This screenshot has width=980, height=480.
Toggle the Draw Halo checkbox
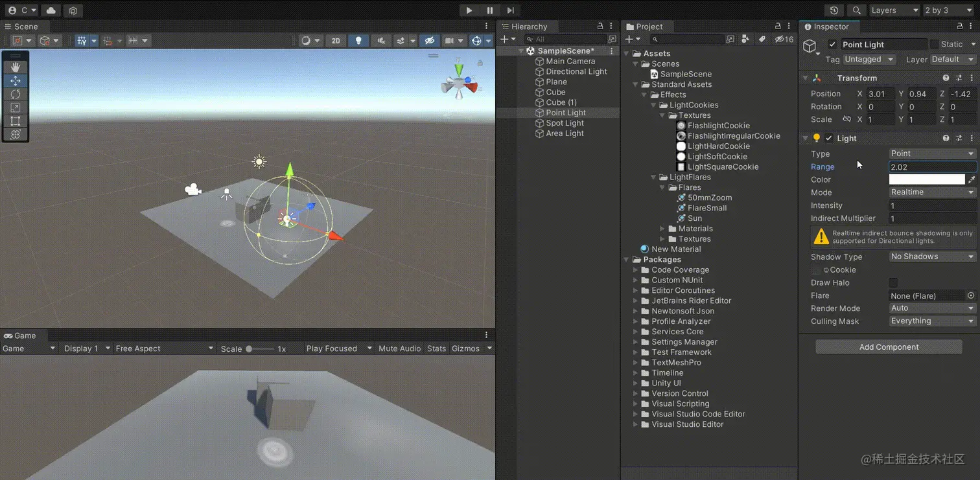893,282
